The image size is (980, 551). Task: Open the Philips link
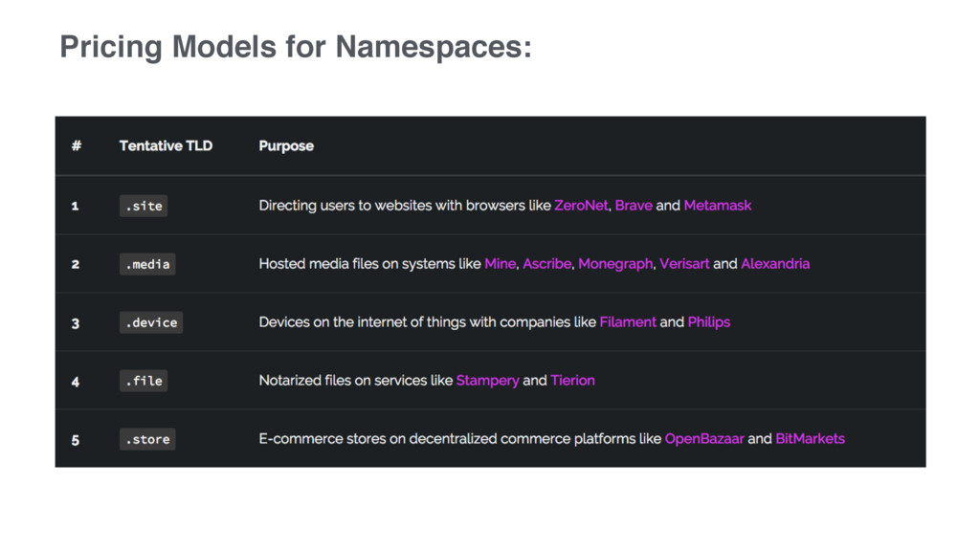tap(709, 321)
